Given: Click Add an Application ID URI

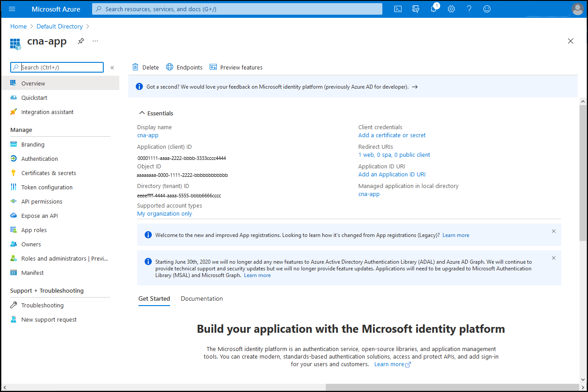Looking at the screenshot, I should tap(392, 174).
